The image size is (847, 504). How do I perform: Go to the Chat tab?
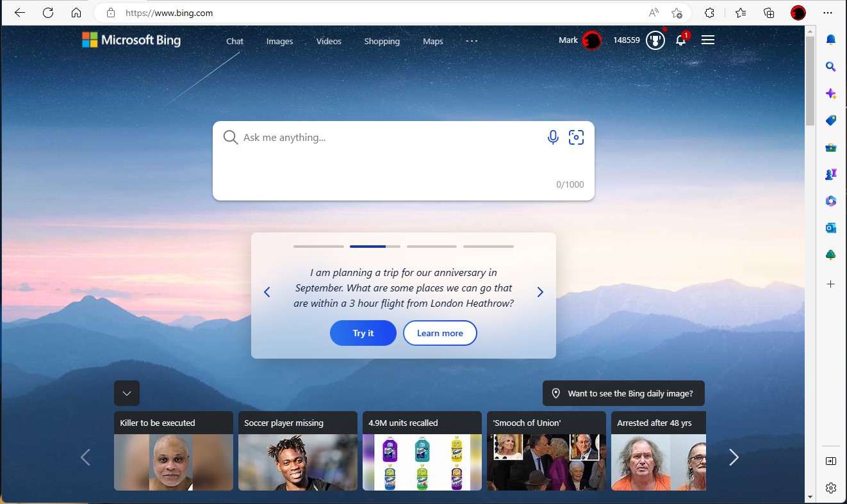(x=234, y=41)
